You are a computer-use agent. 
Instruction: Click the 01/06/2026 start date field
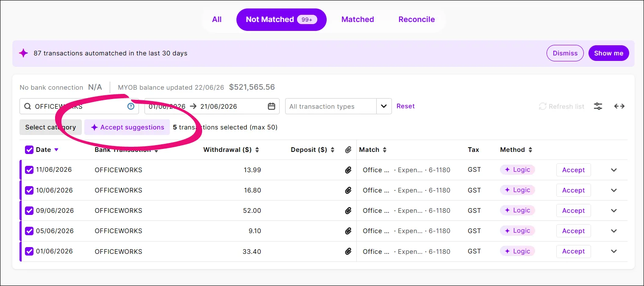pyautogui.click(x=167, y=107)
